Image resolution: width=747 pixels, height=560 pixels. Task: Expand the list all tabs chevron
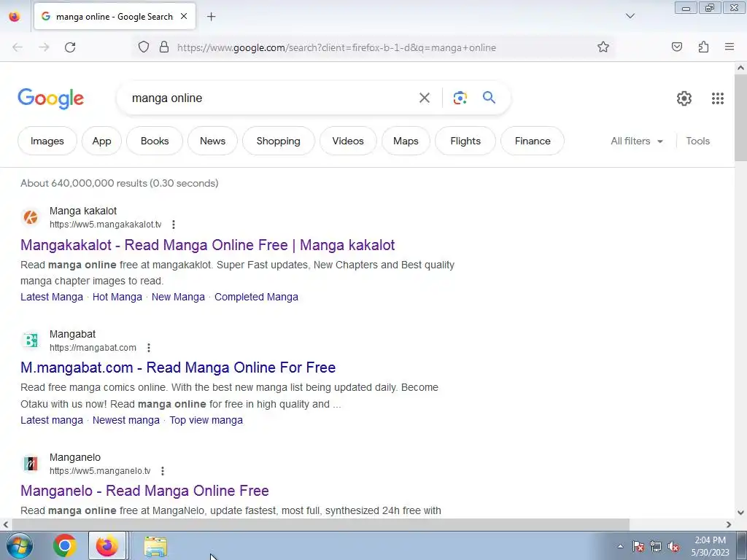[630, 16]
